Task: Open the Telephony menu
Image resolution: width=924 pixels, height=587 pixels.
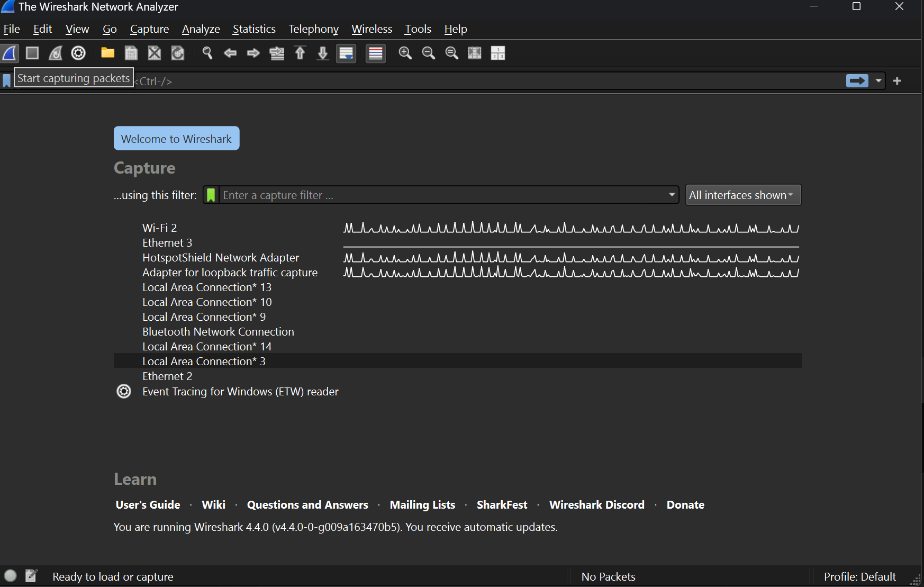Action: 314,29
